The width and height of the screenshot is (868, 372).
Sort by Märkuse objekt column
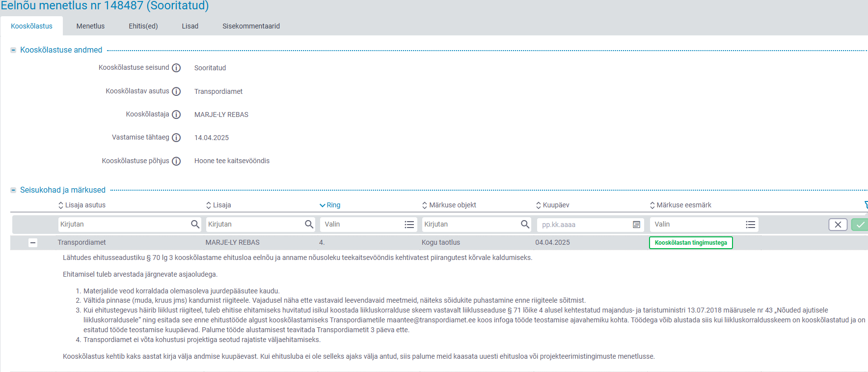coord(449,205)
